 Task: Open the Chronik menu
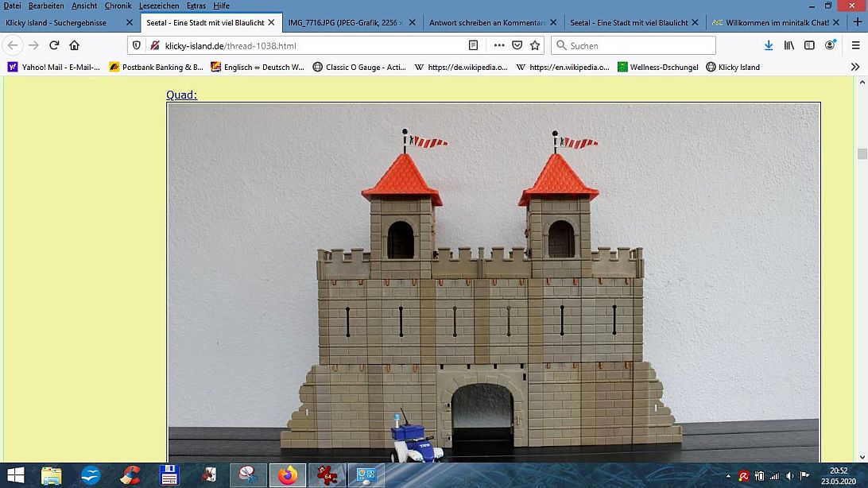(x=118, y=6)
